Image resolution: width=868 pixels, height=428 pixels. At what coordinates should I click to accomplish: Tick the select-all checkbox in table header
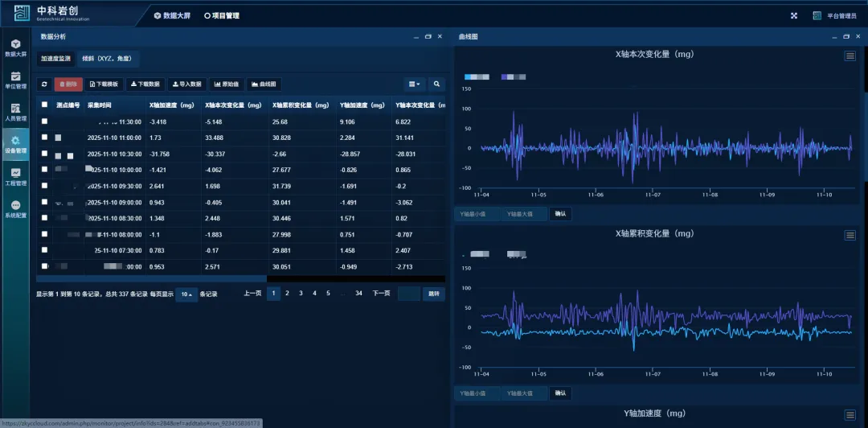pyautogui.click(x=45, y=105)
